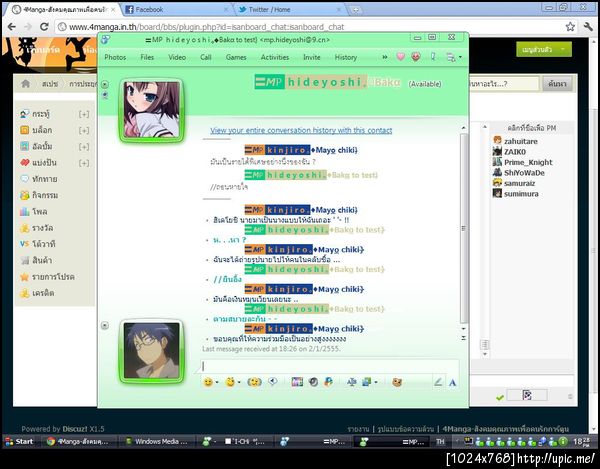This screenshot has height=469, width=600.
Task: Open the Photos menu in Messenger
Action: (x=115, y=57)
